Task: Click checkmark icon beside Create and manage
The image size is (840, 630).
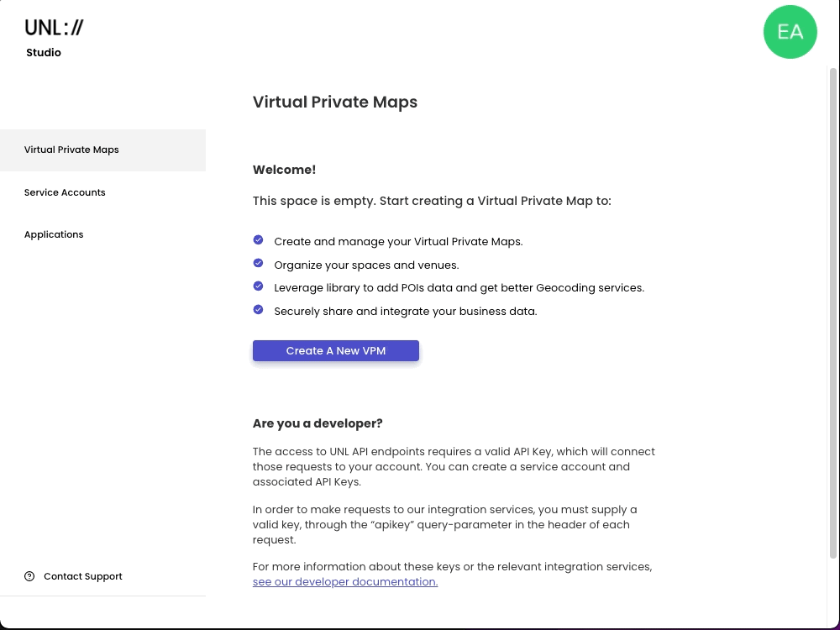Action: [258, 240]
